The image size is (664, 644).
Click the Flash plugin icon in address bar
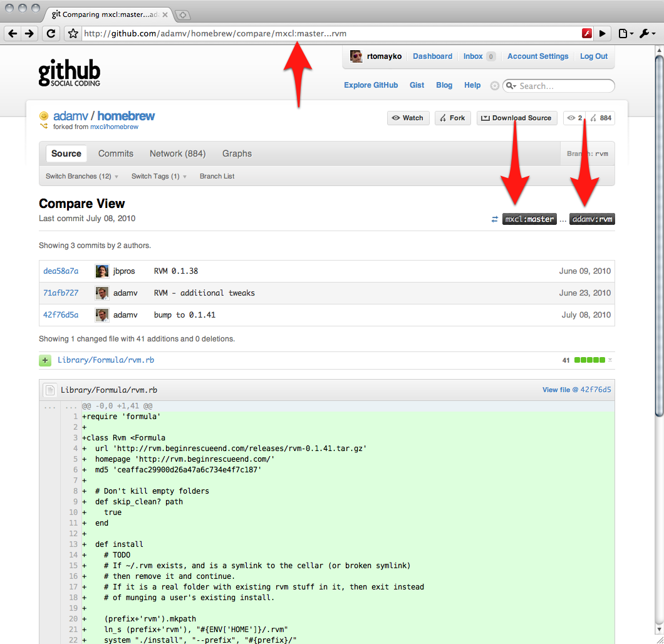[x=587, y=34]
